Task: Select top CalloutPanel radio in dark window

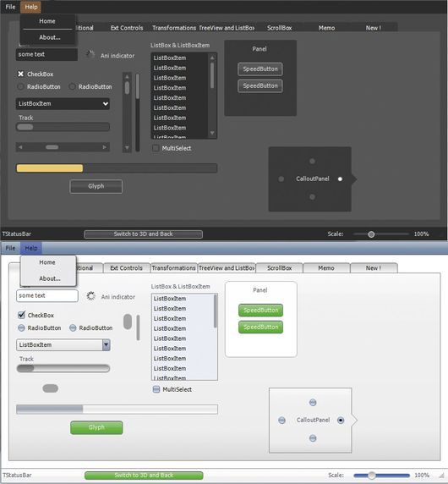Action: [x=312, y=161]
